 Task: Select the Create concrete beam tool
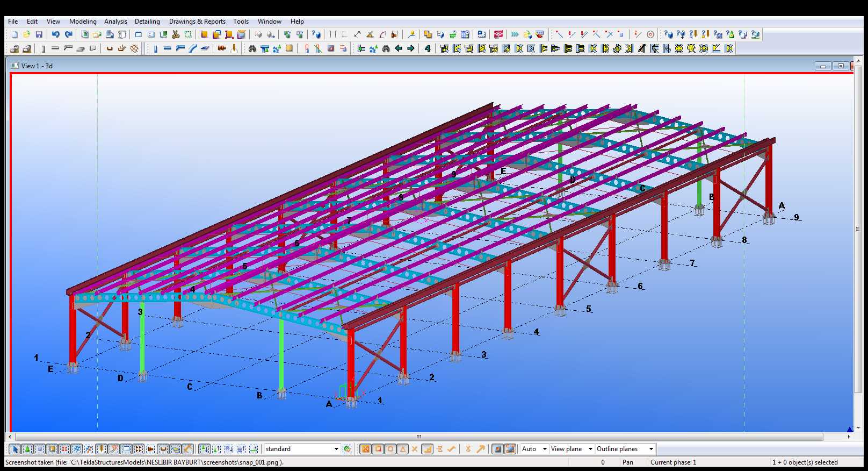55,48
